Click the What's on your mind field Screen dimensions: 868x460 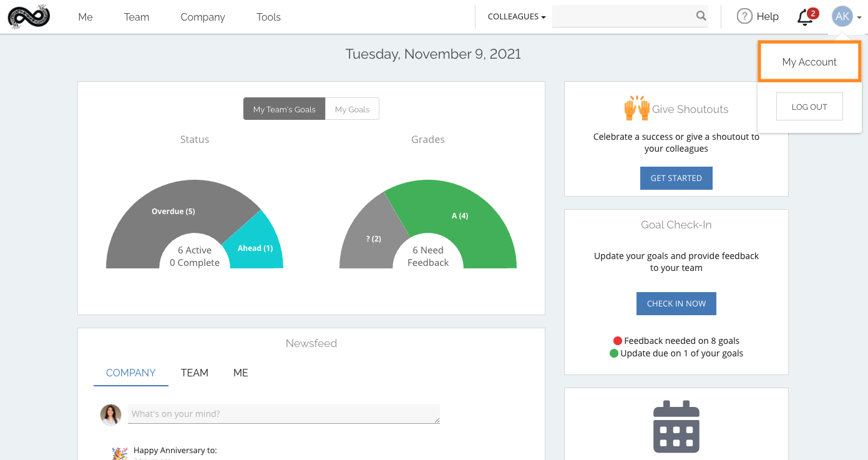tap(284, 414)
